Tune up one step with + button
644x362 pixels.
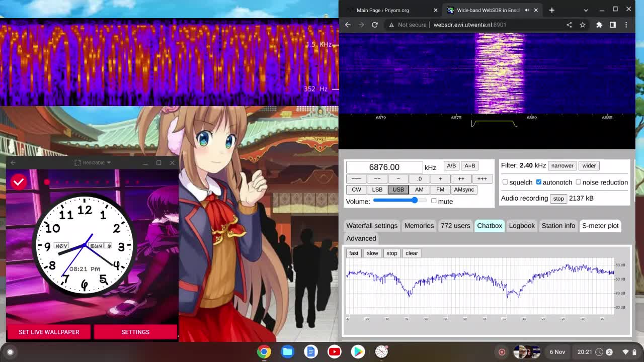pos(440,178)
